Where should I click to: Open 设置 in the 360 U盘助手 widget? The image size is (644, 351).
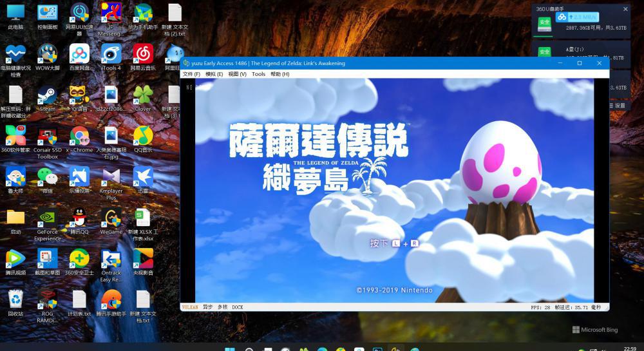tap(618, 106)
